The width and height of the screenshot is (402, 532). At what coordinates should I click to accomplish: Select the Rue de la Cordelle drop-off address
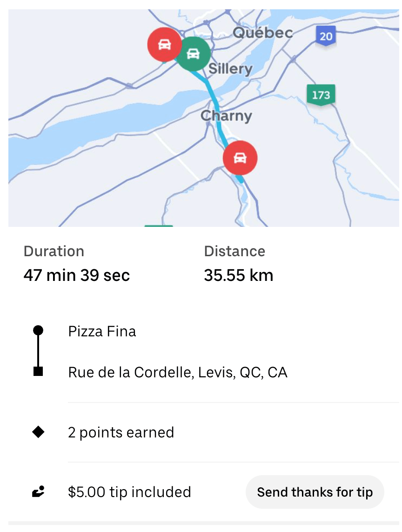click(177, 373)
